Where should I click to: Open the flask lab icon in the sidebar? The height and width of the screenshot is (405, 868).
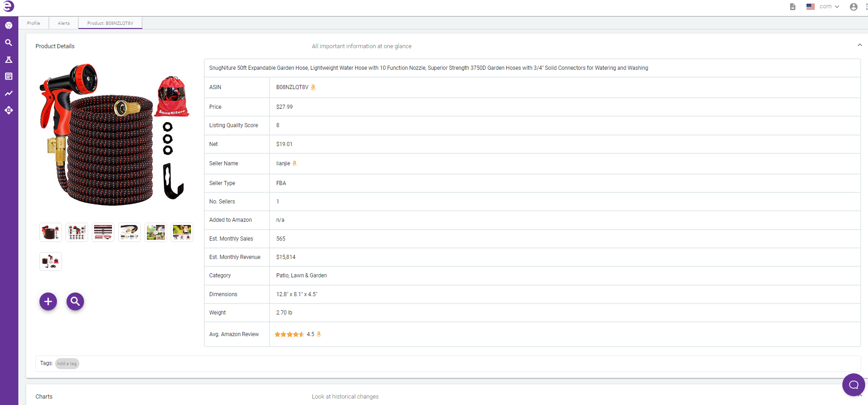pos(9,60)
